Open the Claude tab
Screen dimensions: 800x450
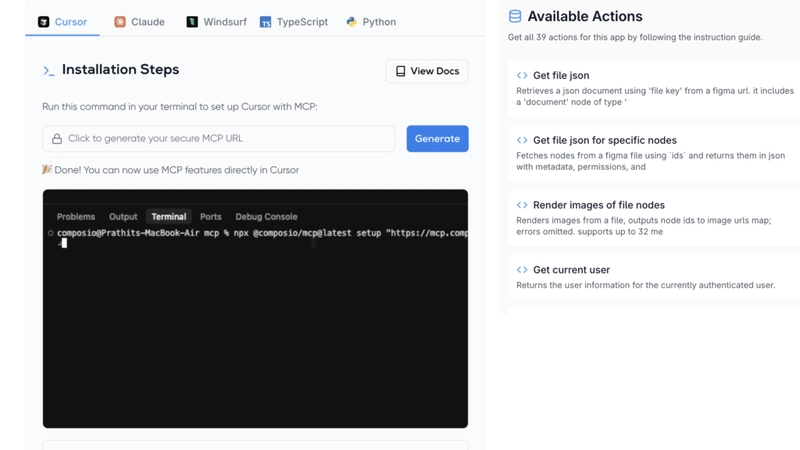[139, 22]
